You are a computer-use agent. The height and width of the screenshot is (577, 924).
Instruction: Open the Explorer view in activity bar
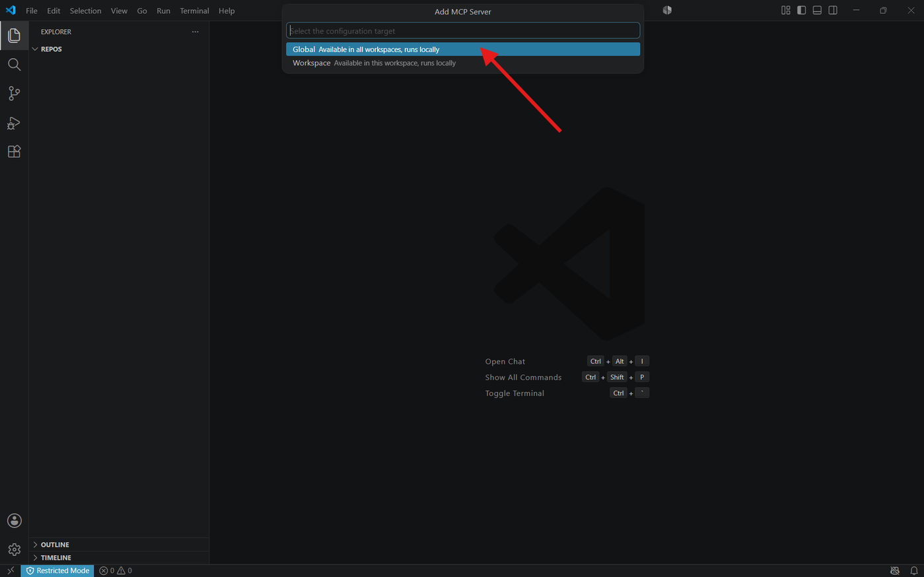pyautogui.click(x=14, y=35)
